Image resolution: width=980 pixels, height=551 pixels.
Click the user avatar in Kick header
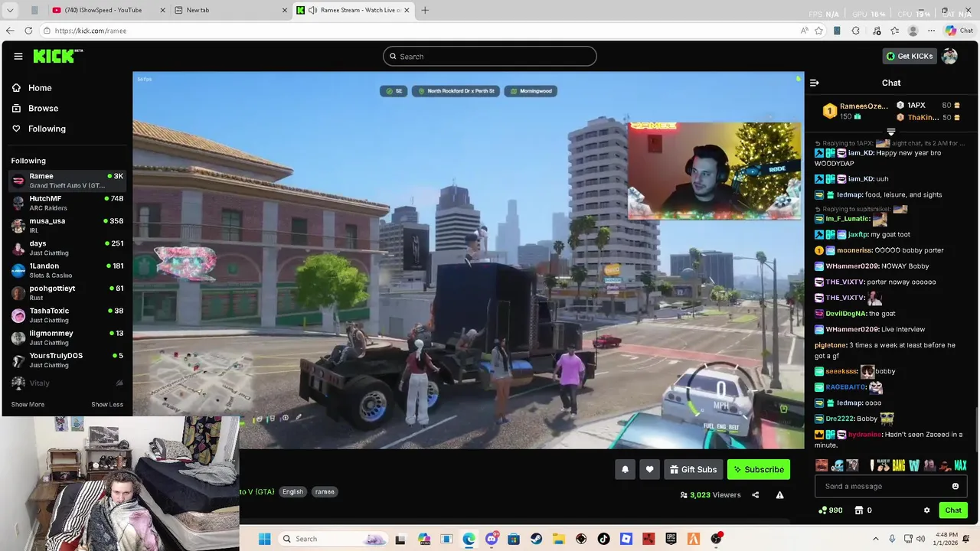click(949, 56)
